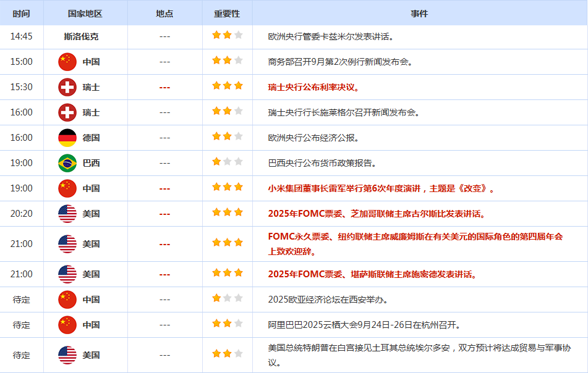
Task: Select the 欧洲央行管委卡兹米尔 event text
Action: 331,36
